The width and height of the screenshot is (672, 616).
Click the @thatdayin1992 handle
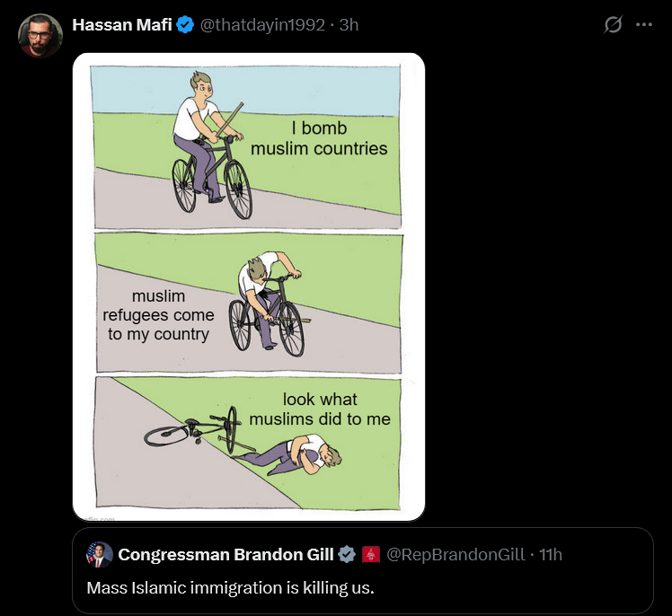point(261,25)
